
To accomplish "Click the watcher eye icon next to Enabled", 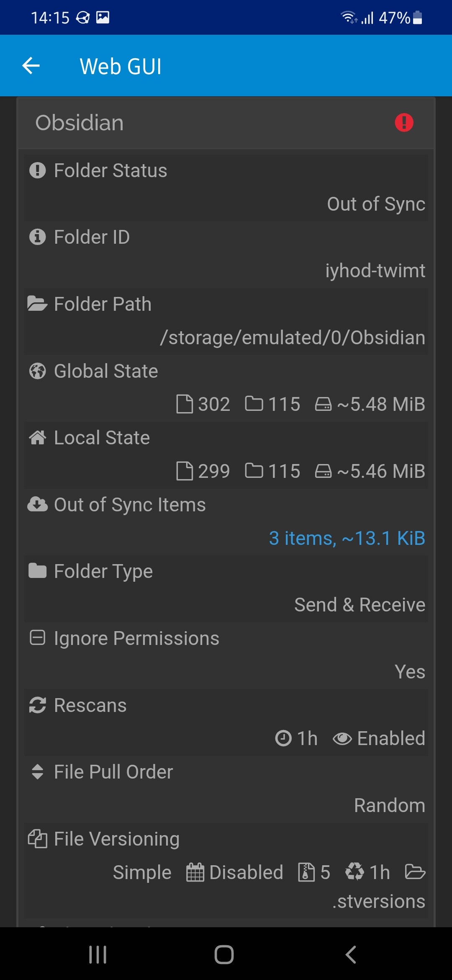I will 342,739.
